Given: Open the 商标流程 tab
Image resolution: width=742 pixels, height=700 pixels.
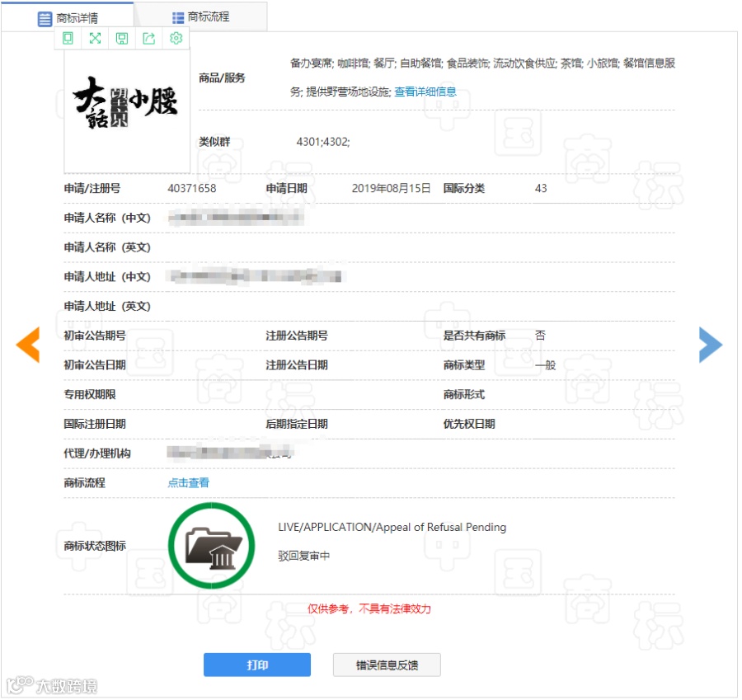Looking at the screenshot, I should click(200, 17).
